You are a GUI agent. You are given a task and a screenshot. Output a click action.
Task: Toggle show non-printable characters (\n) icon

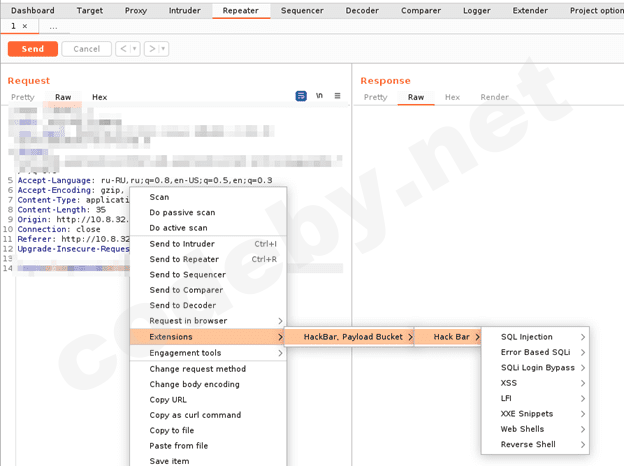(319, 96)
